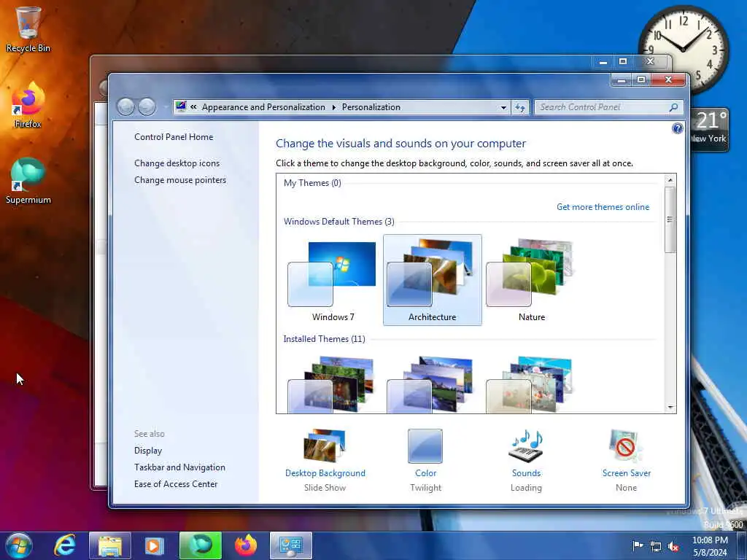Go to Control Panel Home
This screenshot has width=747, height=560.
click(x=174, y=137)
